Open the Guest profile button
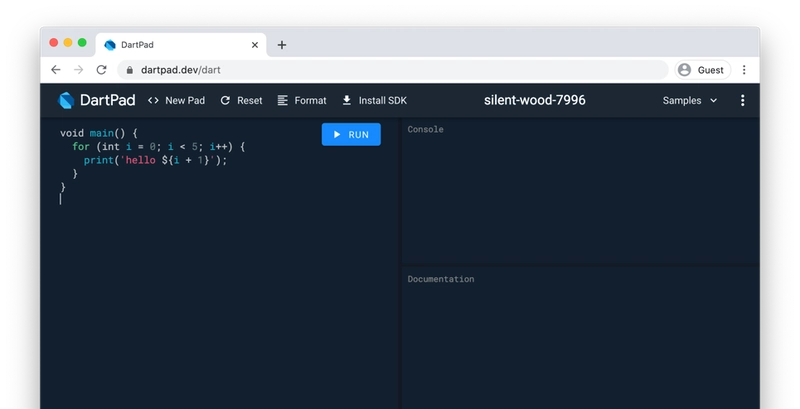 703,70
